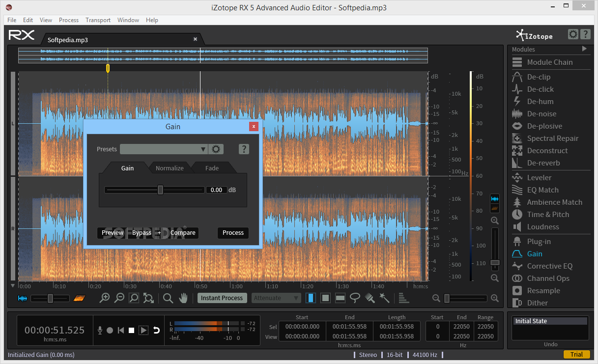Screen dimensions: 598x364
Task: Close the Softpedia.mp3 file tab
Action: 195,39
